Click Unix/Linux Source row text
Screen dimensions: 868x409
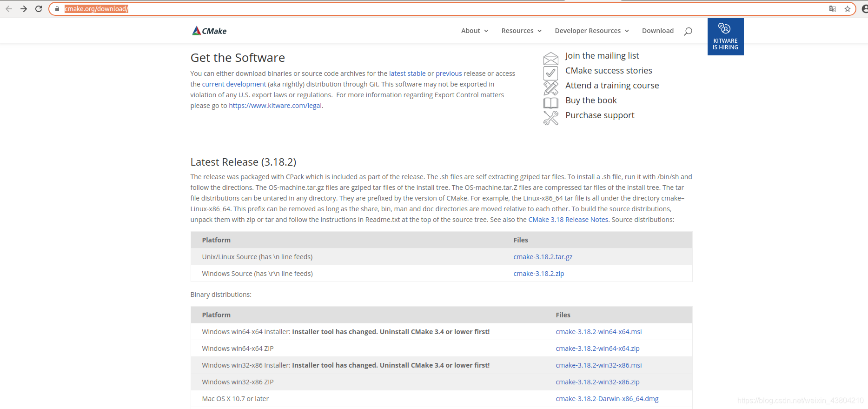(257, 257)
